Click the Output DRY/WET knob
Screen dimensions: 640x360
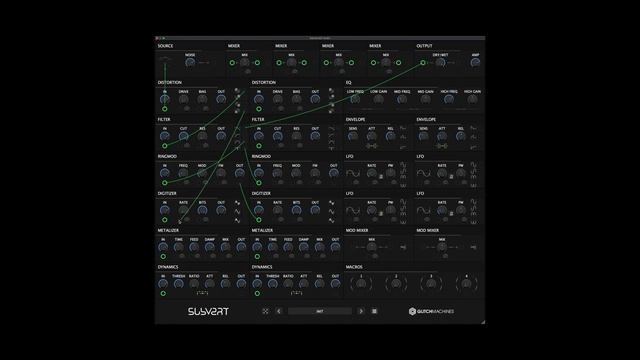pos(440,62)
